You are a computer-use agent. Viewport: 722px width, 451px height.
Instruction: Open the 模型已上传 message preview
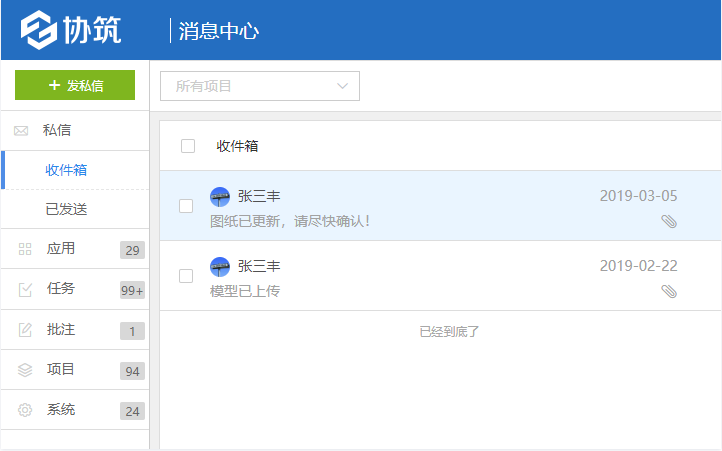[x=245, y=291]
